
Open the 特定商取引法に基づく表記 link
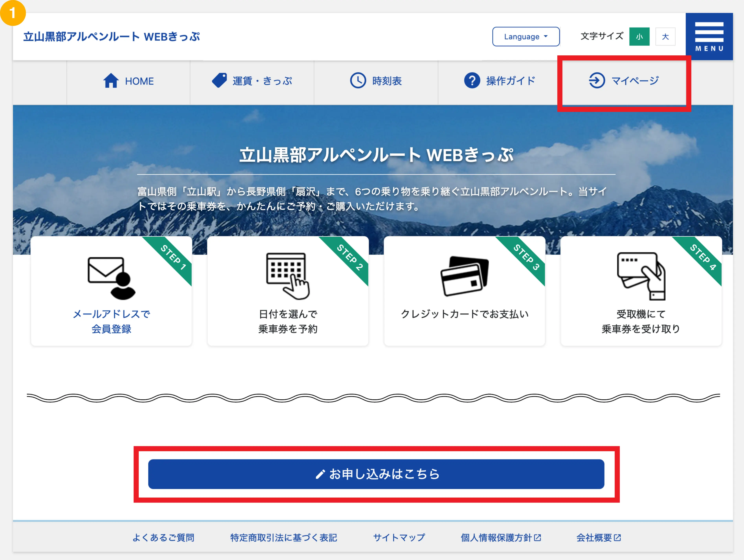tap(284, 537)
